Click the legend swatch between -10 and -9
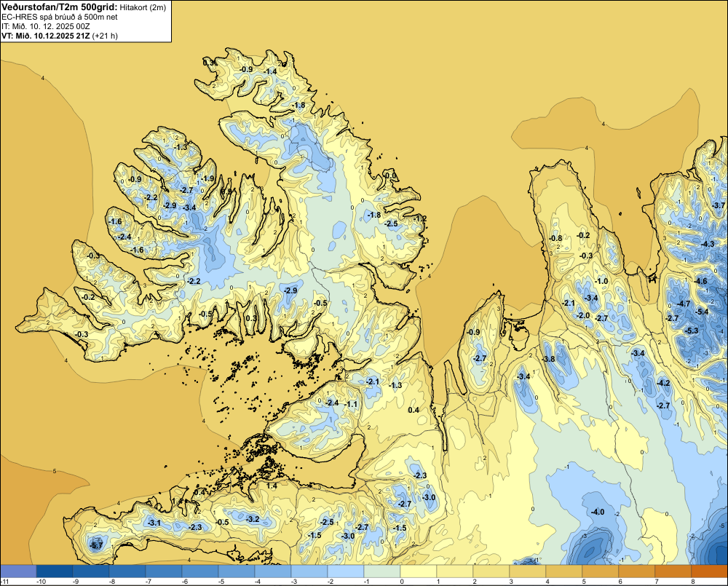This screenshot has width=728, height=586. 55,571
